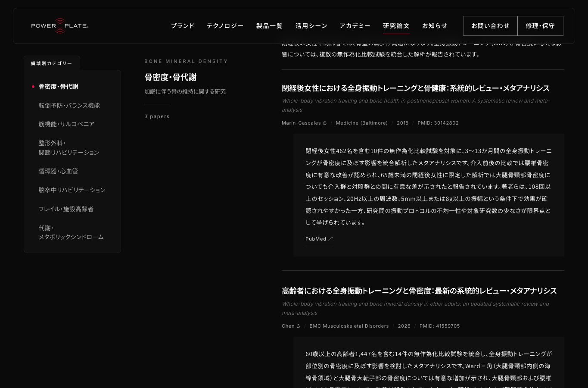588x388 pixels.
Task: Open the お知らせ menu item
Action: (435, 26)
